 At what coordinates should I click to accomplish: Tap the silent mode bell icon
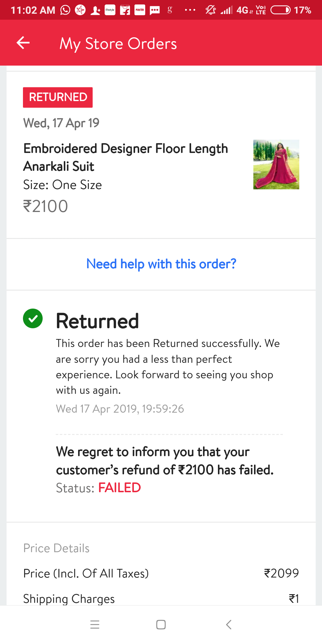210,10
